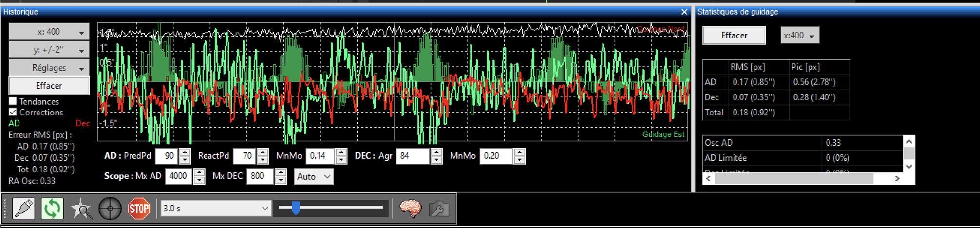
Task: Click stats list scroll-right arrow
Action: tap(897, 179)
